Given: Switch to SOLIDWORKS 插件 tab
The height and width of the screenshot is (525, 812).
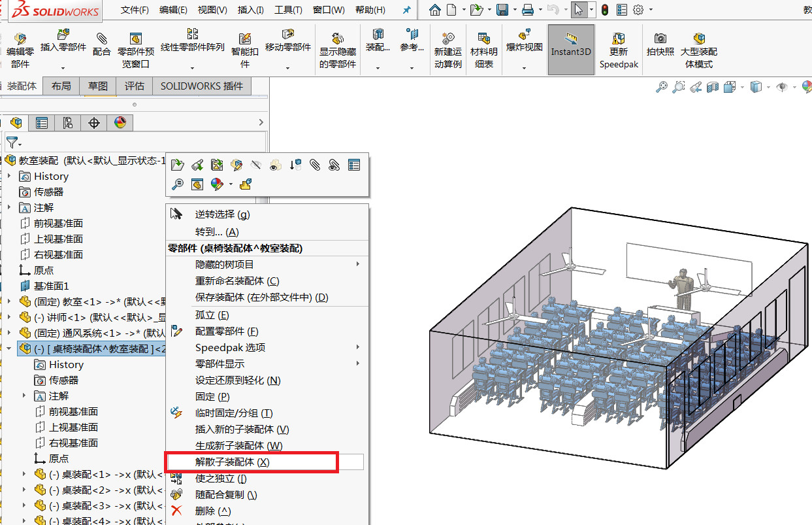Looking at the screenshot, I should coord(202,86).
